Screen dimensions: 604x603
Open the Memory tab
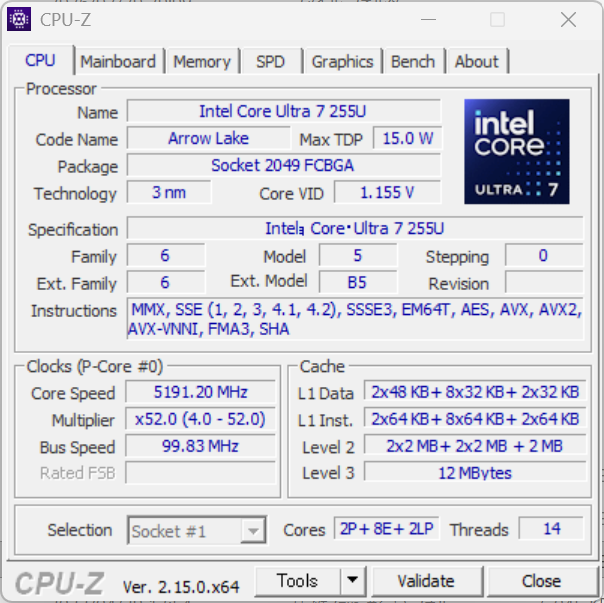coord(201,61)
